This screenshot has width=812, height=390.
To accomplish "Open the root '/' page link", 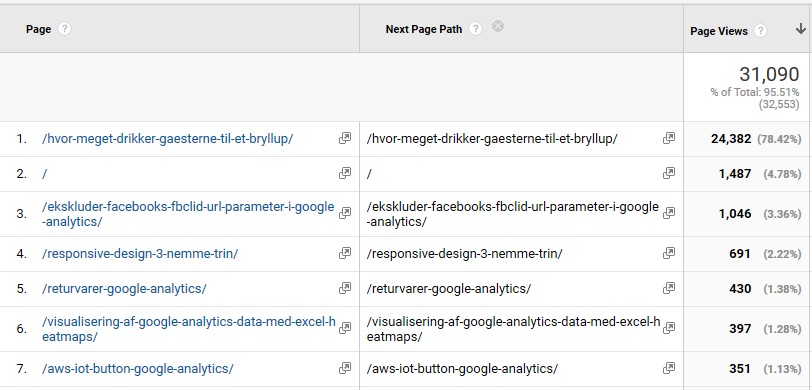I will click(x=45, y=174).
